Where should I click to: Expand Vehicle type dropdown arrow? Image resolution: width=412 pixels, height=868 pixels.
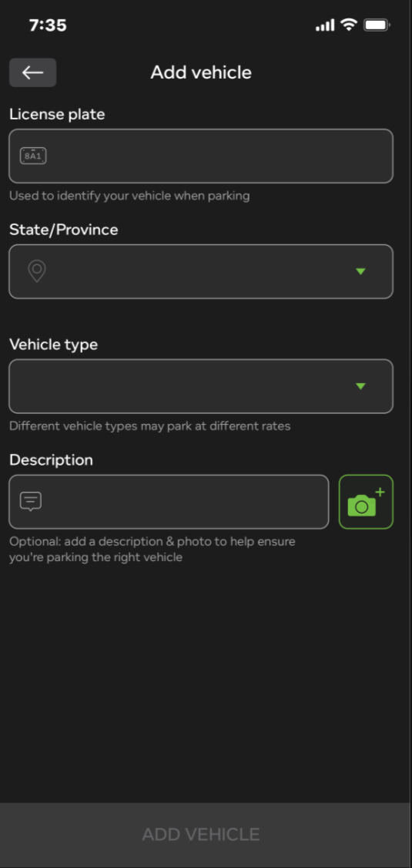point(360,386)
